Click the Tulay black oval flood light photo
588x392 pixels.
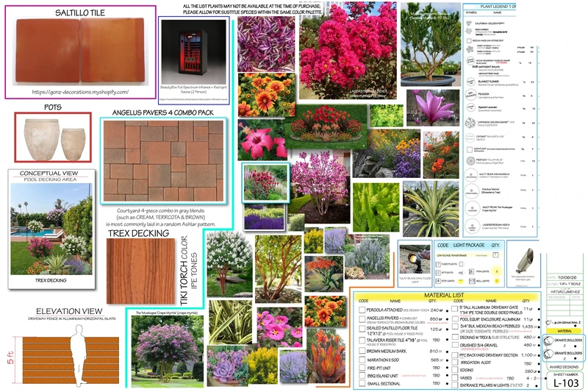pos(415,259)
